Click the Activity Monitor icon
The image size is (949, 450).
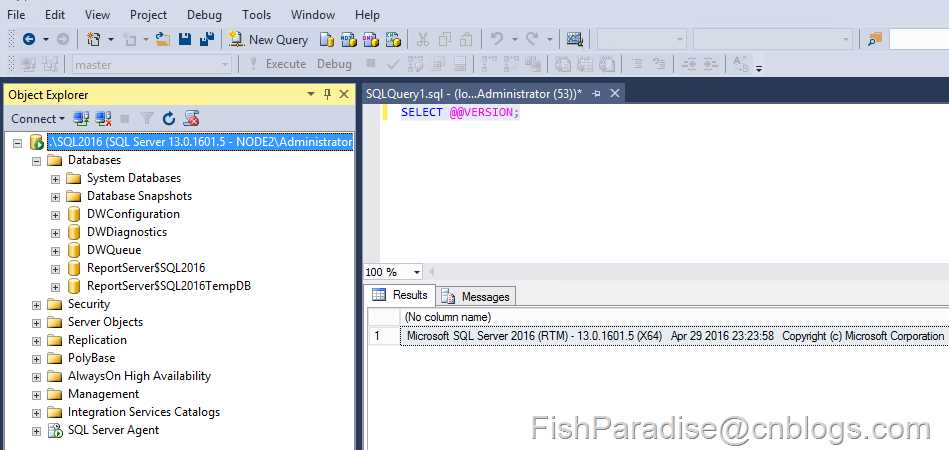coord(574,40)
